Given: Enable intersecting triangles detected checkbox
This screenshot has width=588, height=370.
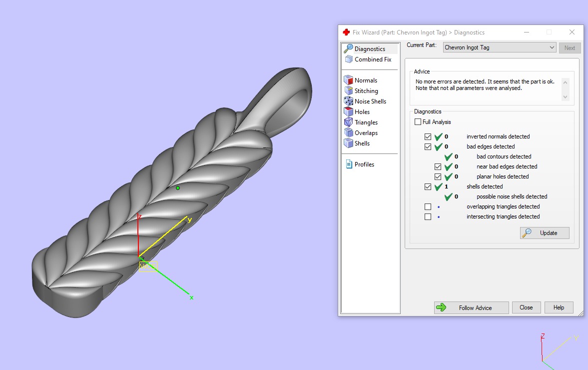Looking at the screenshot, I should point(428,217).
